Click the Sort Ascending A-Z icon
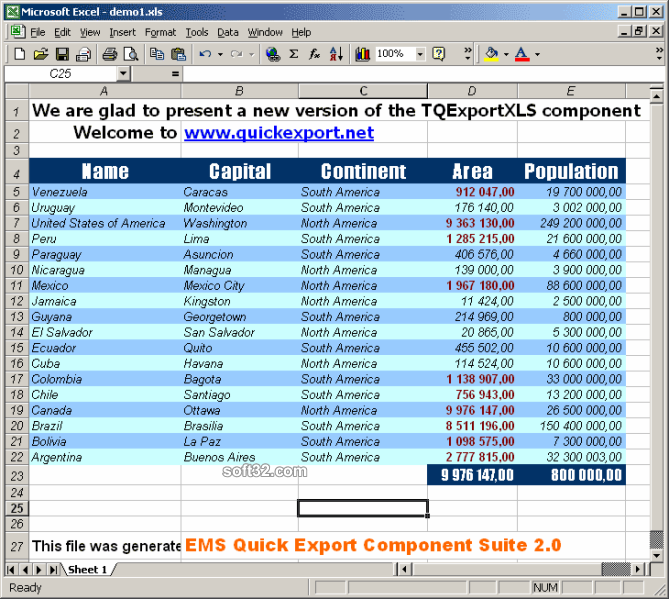669x599 pixels. pos(336,54)
